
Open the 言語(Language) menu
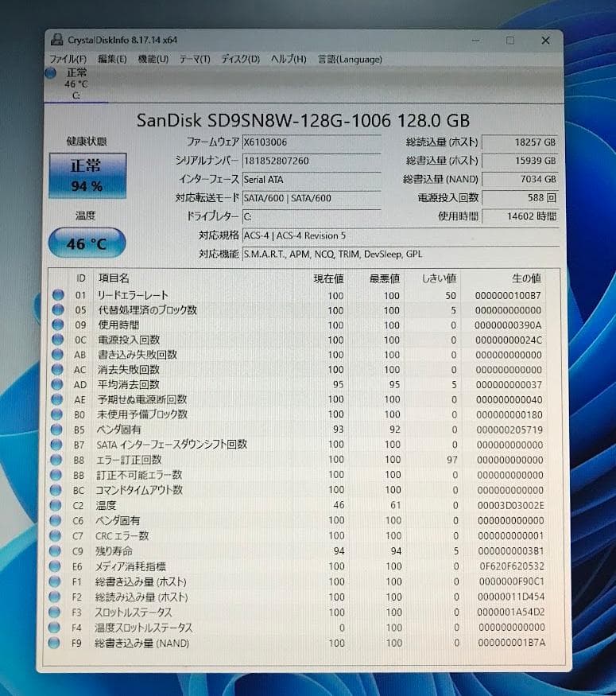350,59
